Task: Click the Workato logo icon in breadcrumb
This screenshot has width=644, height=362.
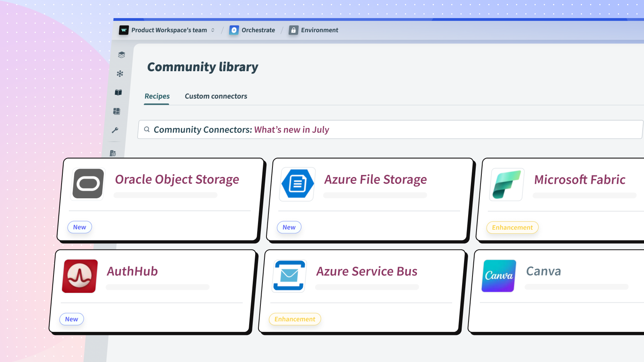Action: 124,30
